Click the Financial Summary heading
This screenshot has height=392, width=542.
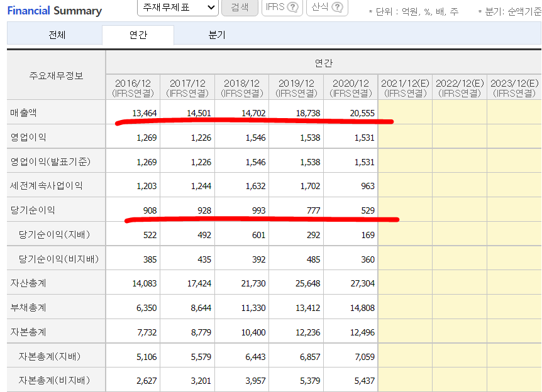[x=55, y=11]
